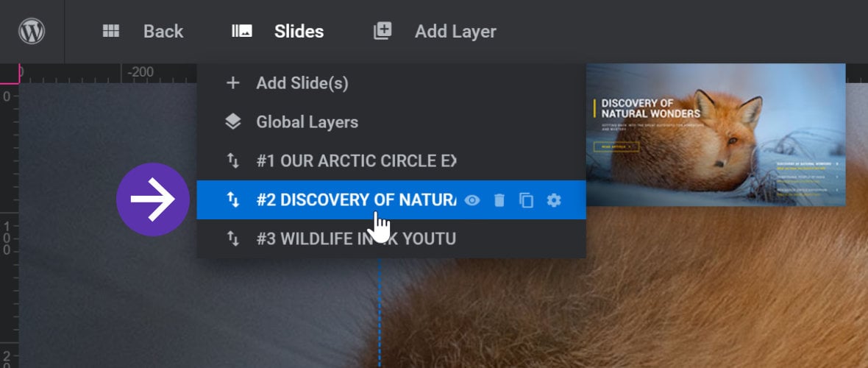Viewport: 868px width, 368px height.
Task: Open the Slides menu
Action: (299, 32)
